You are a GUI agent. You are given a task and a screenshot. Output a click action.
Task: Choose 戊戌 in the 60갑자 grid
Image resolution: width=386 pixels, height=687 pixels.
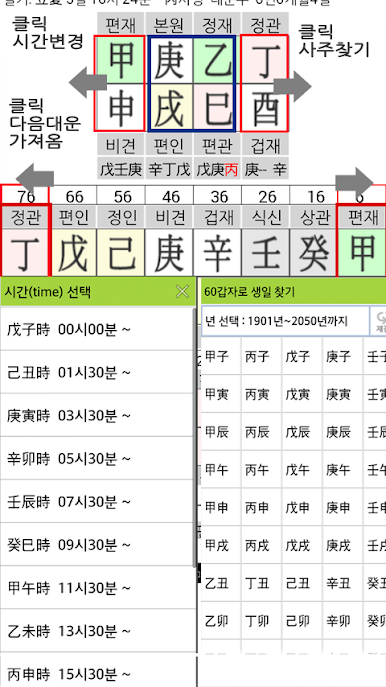[302, 545]
